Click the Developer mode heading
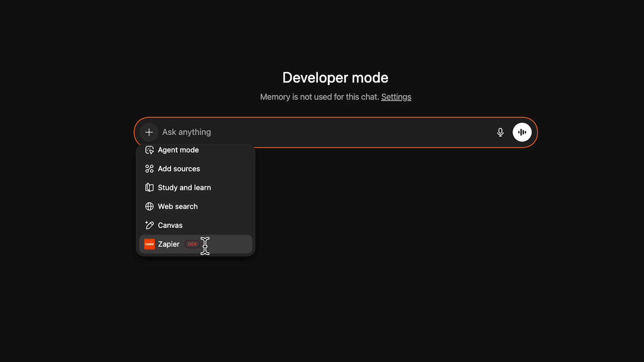 point(335,78)
